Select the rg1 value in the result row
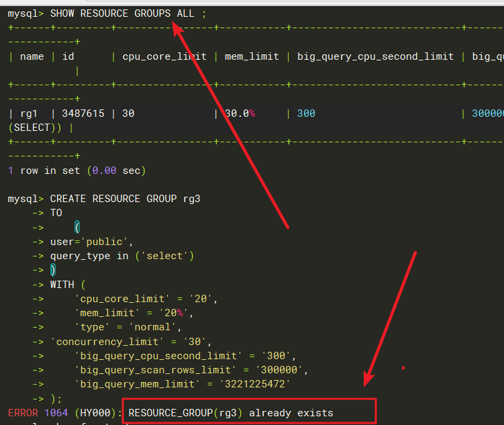This screenshot has width=504, height=425. pos(28,113)
